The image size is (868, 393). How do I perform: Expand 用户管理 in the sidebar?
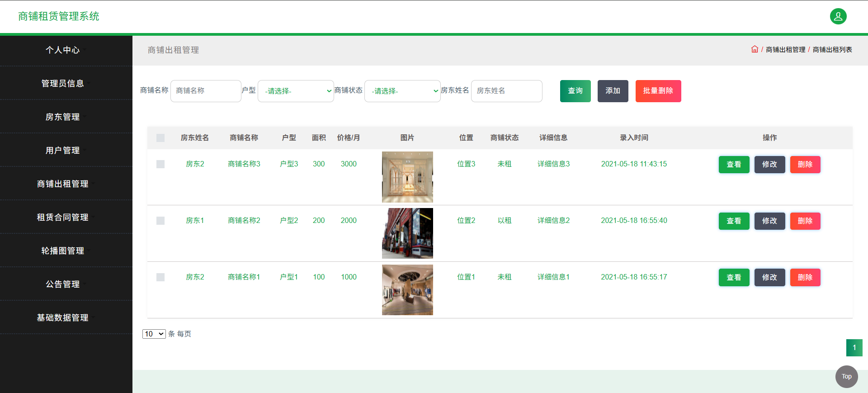click(x=62, y=150)
